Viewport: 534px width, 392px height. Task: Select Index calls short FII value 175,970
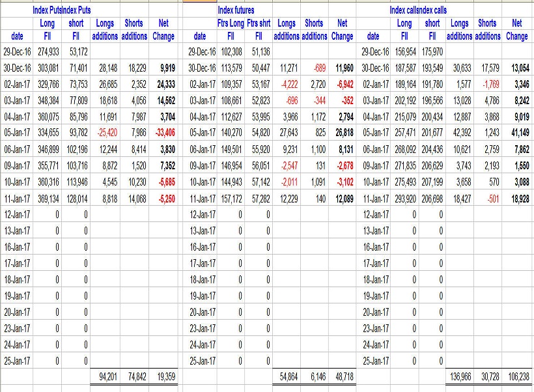tap(430, 51)
